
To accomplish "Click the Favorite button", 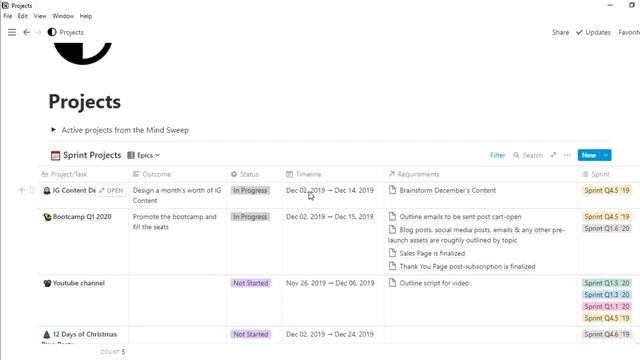I will (x=629, y=32).
